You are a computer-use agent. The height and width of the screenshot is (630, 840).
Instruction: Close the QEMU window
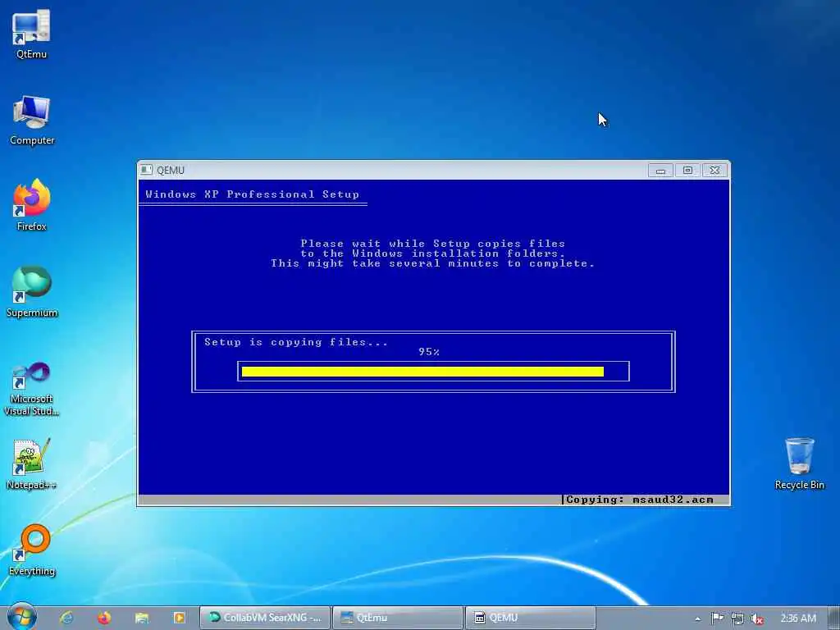pos(714,171)
